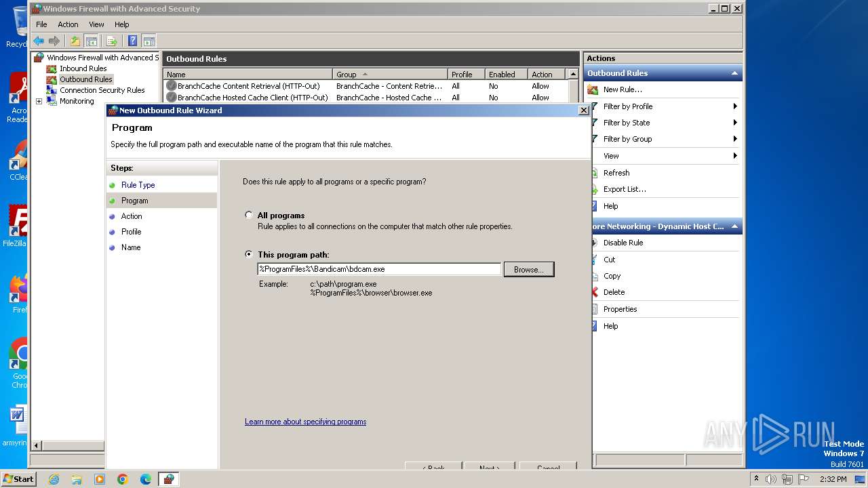868x488 pixels.
Task: Select the All programs radio button
Action: [249, 215]
